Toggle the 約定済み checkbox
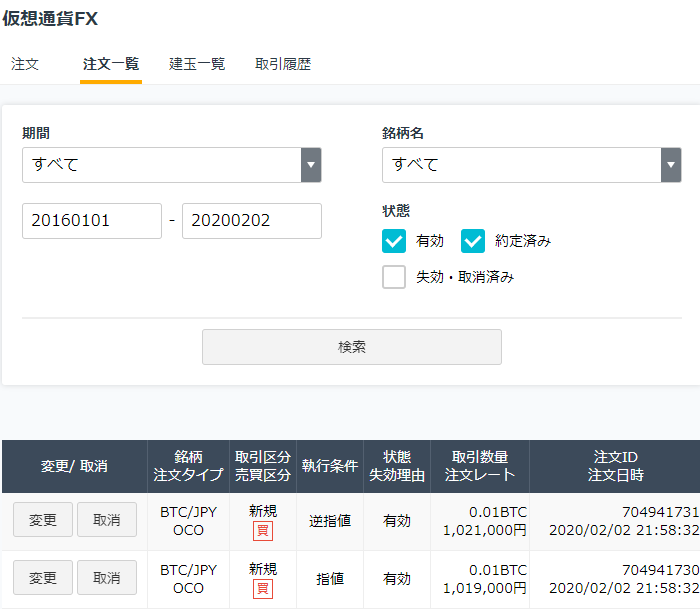This screenshot has width=700, height=609. click(473, 241)
